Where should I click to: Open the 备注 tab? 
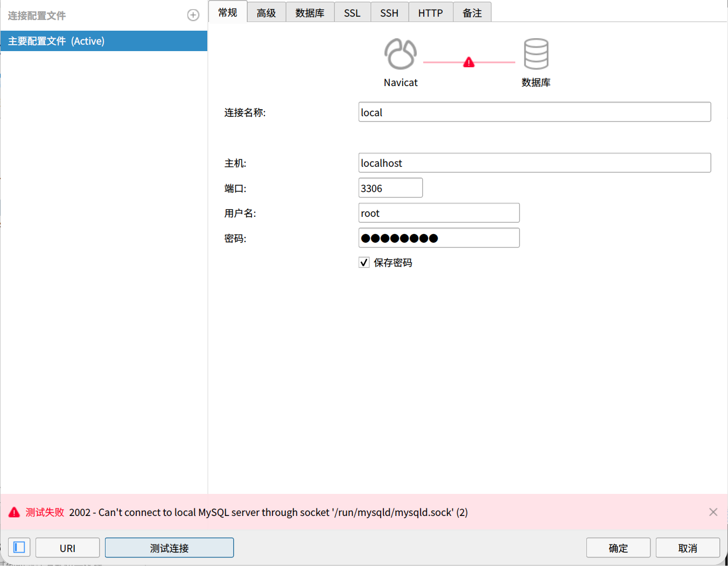472,12
